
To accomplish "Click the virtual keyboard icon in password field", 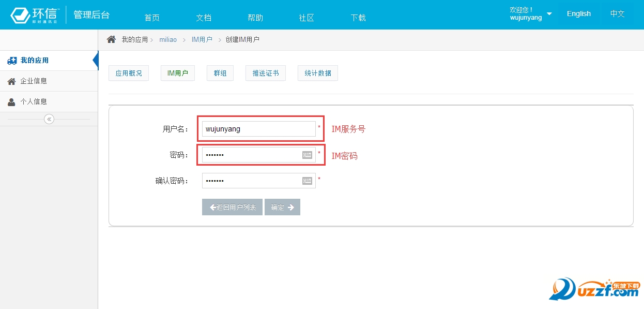I will pyautogui.click(x=307, y=155).
